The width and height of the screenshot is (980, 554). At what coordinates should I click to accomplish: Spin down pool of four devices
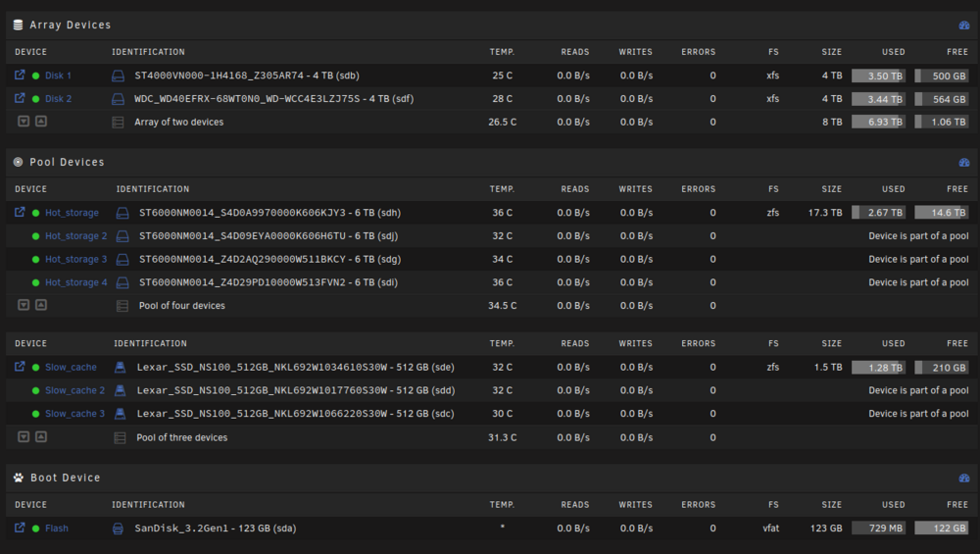24,305
